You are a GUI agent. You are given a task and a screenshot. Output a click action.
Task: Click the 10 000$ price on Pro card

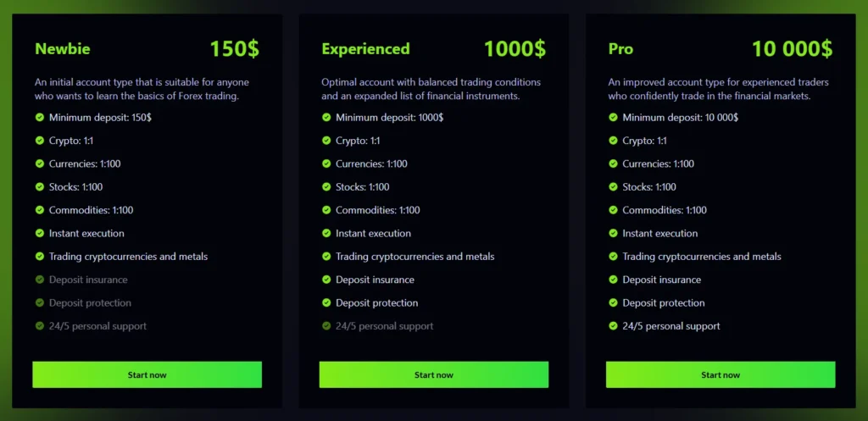coord(792,48)
